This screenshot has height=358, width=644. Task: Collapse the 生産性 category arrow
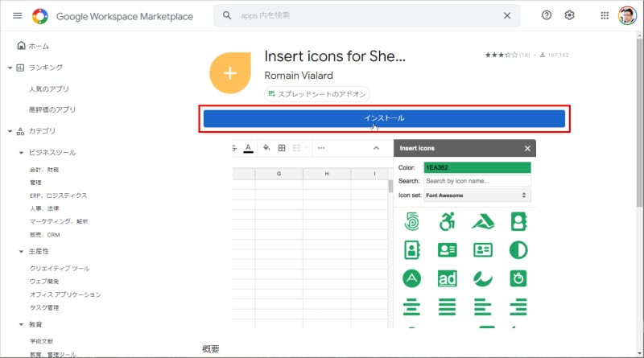21,251
